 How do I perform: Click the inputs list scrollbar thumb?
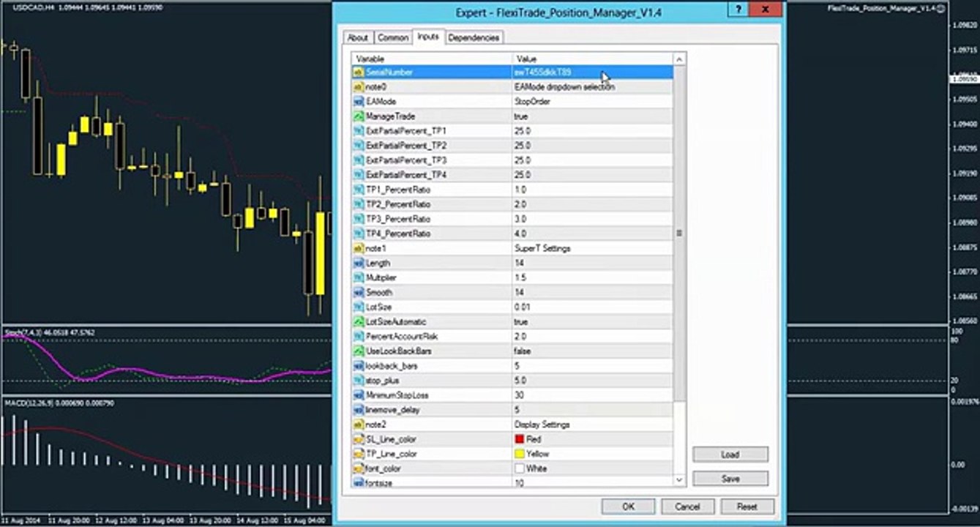(x=679, y=234)
